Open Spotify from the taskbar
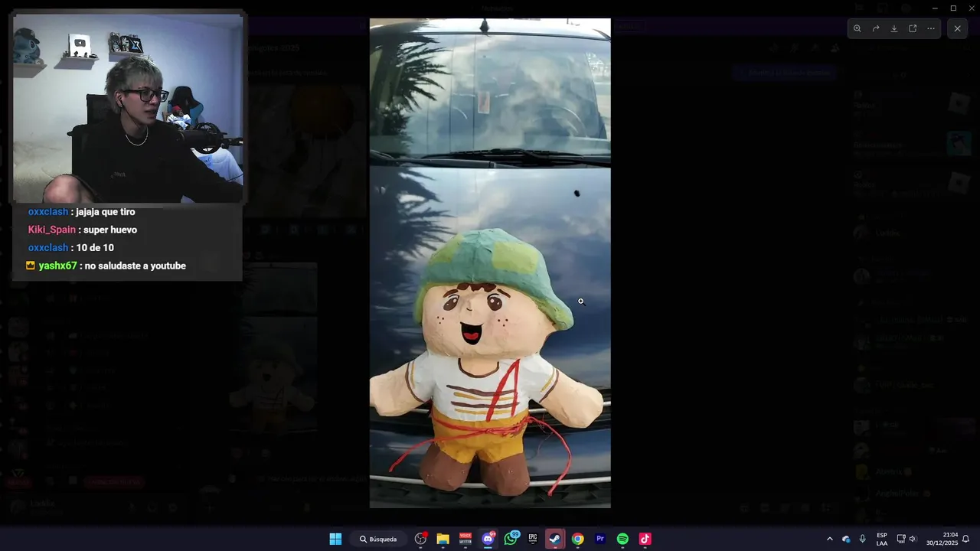The width and height of the screenshot is (980, 551). pos(622,539)
